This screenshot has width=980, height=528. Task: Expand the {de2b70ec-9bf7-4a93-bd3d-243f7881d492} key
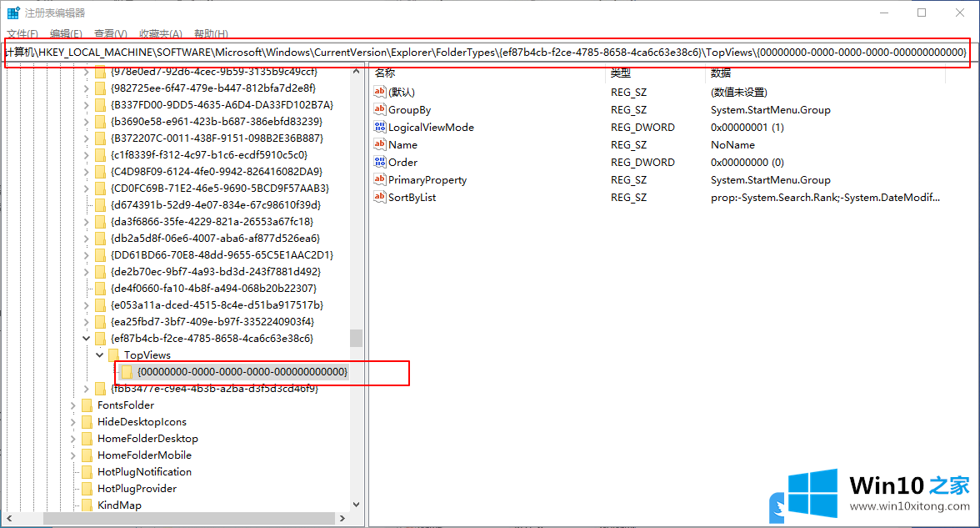pos(87,272)
